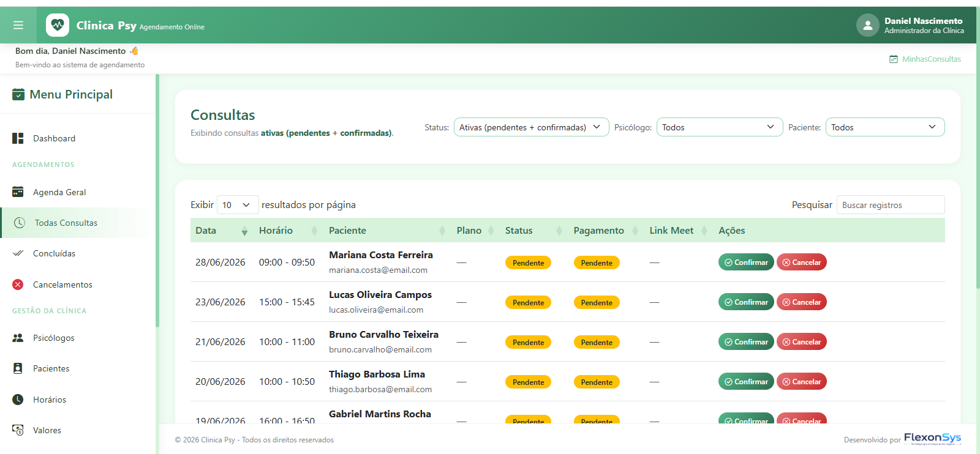Expand the Psicólogo filter dropdown

click(720, 127)
